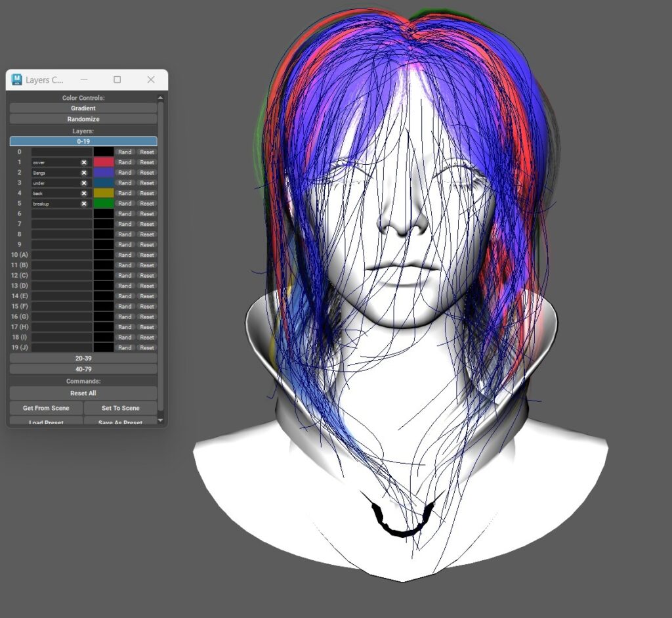Clear the "breakup" layer name using its X icon
672x618 pixels.
[83, 203]
